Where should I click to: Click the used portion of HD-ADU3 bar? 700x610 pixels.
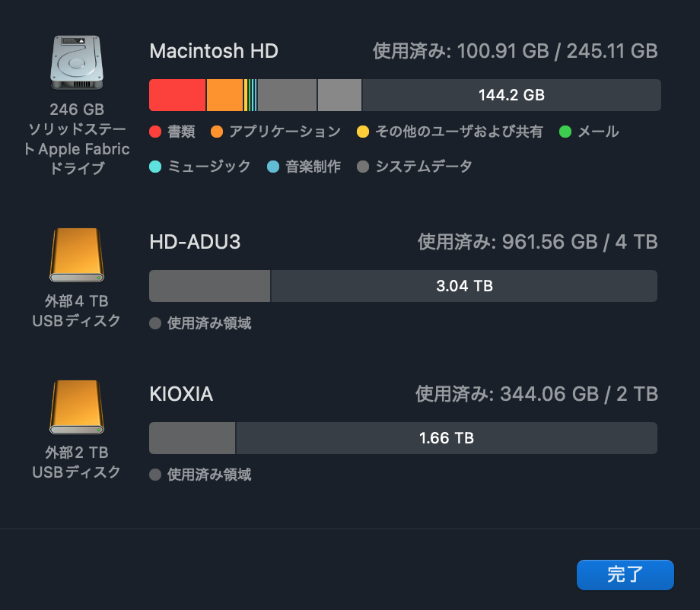pyautogui.click(x=209, y=286)
